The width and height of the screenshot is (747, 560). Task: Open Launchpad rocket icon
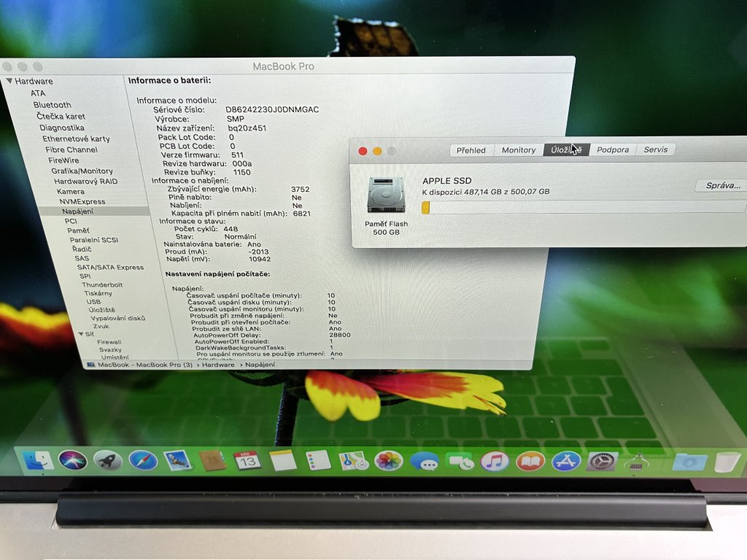click(108, 460)
